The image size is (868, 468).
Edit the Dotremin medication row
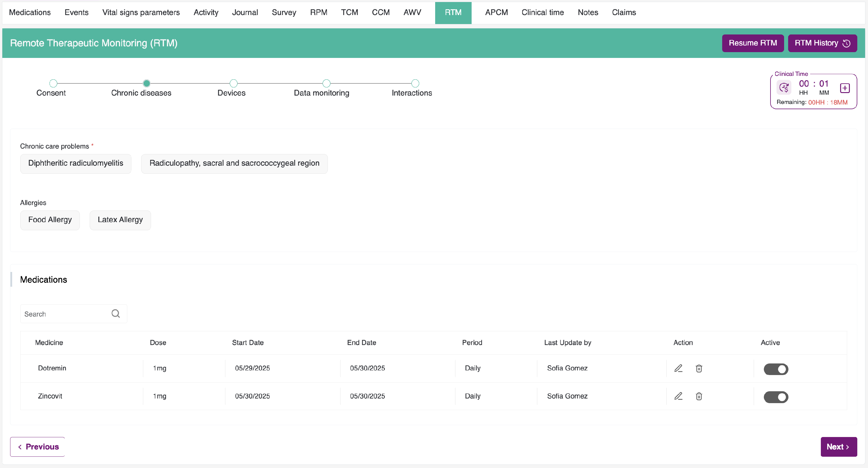(x=678, y=368)
